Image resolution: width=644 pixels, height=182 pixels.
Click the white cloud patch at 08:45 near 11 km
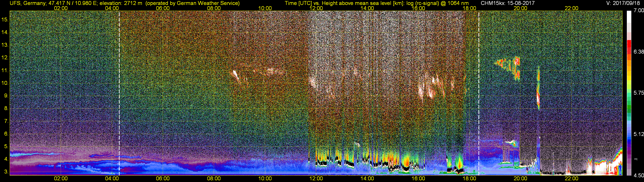click(x=235, y=76)
